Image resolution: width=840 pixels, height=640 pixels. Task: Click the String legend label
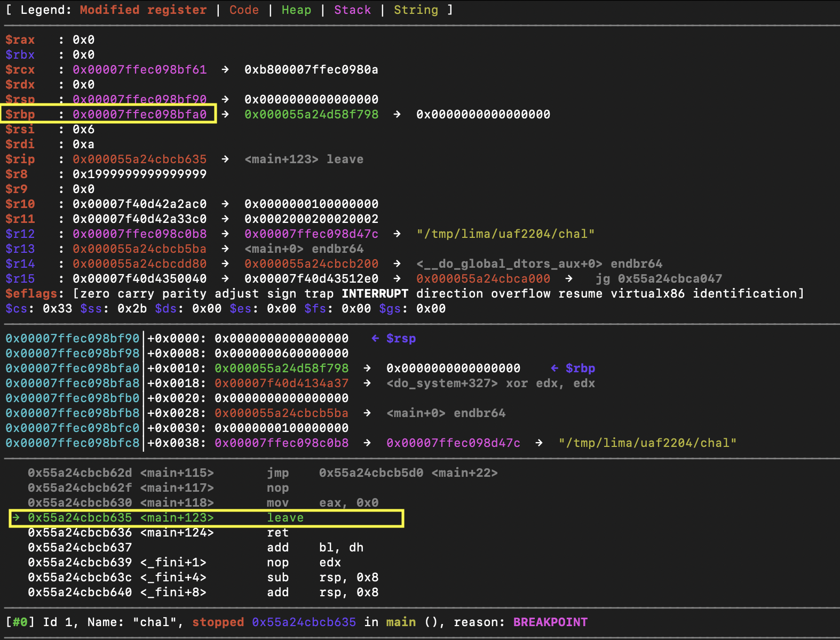point(416,10)
